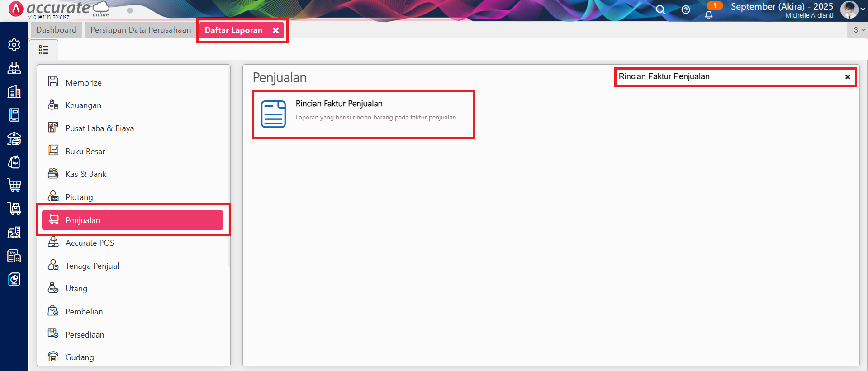Expand the user profile avatar dropdown
Image resolution: width=868 pixels, height=371 pixels.
click(x=852, y=10)
